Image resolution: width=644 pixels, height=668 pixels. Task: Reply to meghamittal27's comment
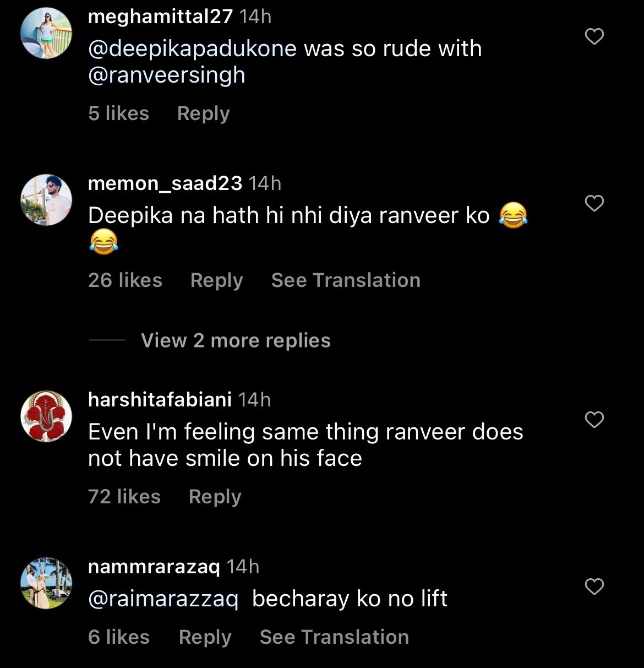coord(203,113)
